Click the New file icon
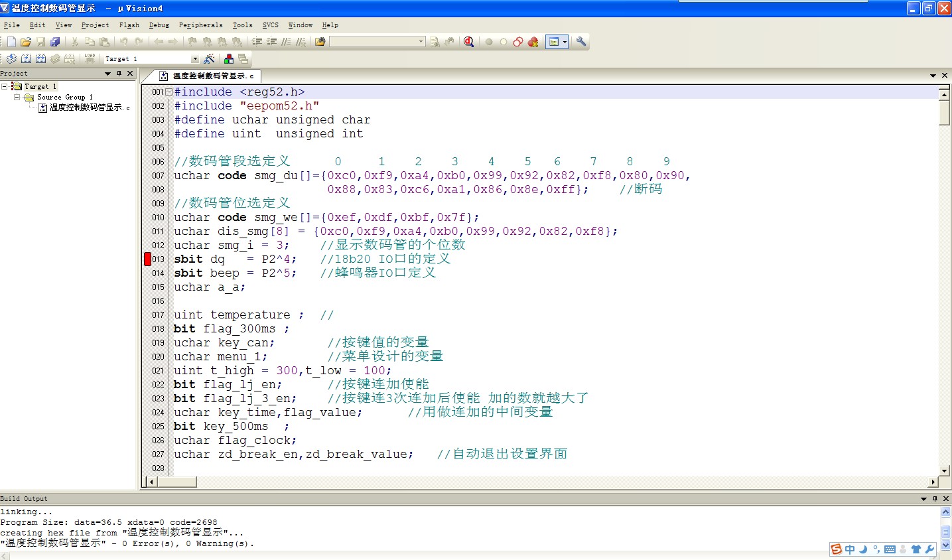Screen dimensions: 952x560 pos(11,42)
